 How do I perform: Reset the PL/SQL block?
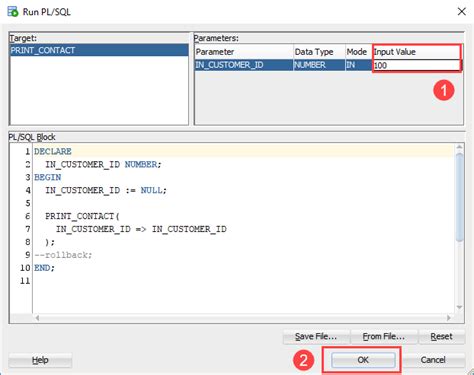point(441,337)
